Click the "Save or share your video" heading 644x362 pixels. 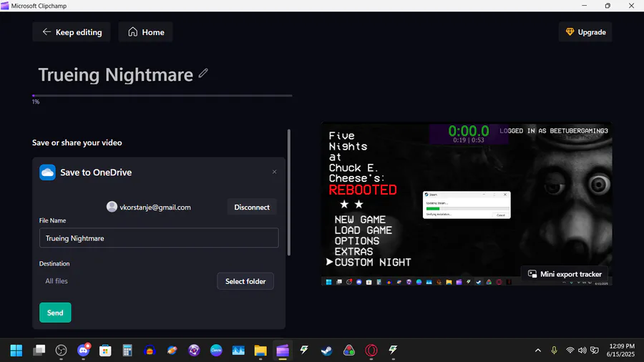(x=77, y=143)
